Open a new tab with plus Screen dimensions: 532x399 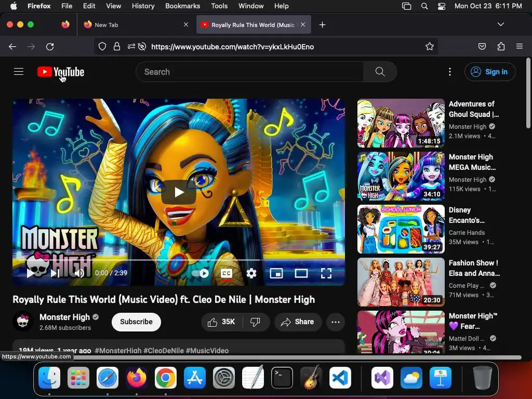click(x=322, y=25)
